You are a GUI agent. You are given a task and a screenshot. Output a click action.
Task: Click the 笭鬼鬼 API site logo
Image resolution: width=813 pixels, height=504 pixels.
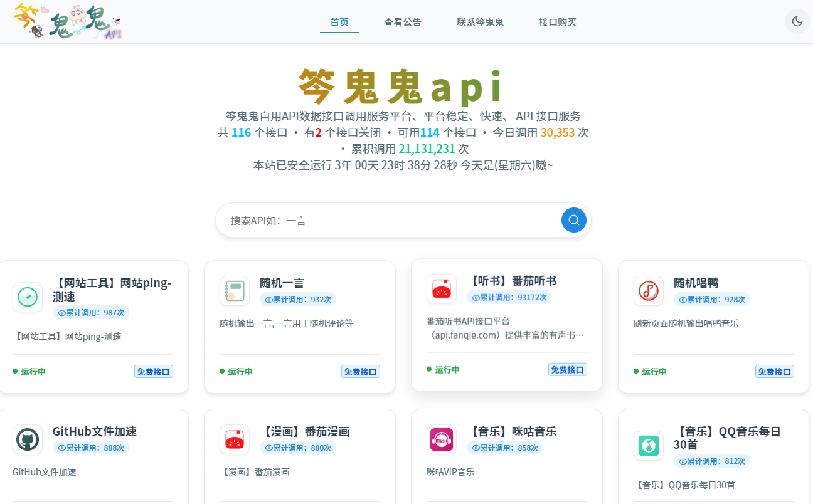pyautogui.click(x=68, y=22)
